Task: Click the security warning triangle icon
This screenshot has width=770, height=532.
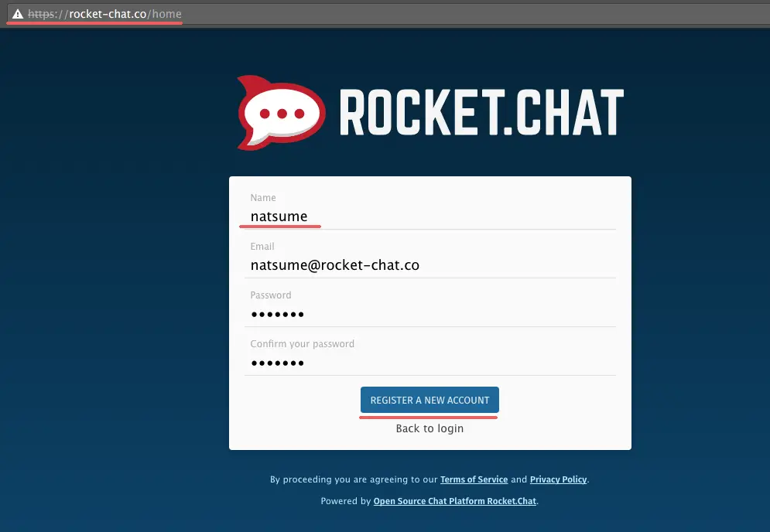Action: (18, 14)
